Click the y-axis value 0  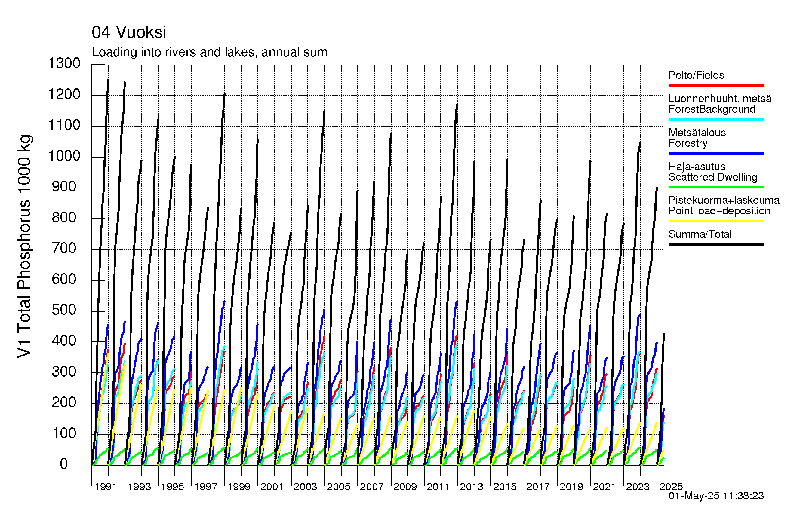(x=64, y=464)
